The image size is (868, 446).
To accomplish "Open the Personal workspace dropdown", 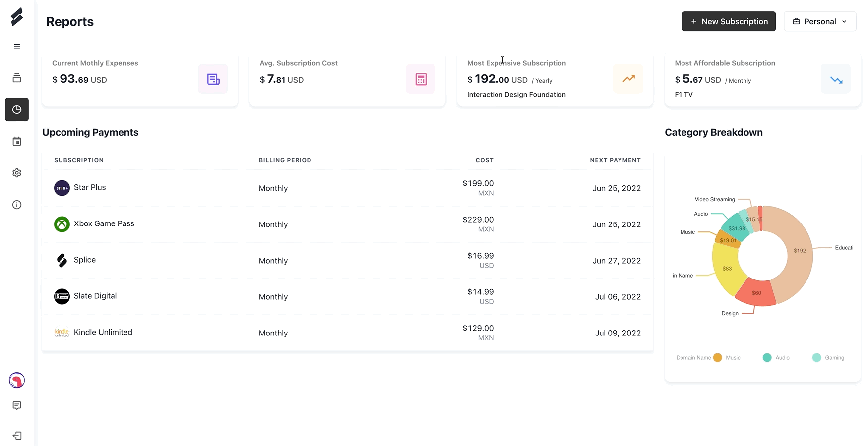I will click(x=819, y=21).
